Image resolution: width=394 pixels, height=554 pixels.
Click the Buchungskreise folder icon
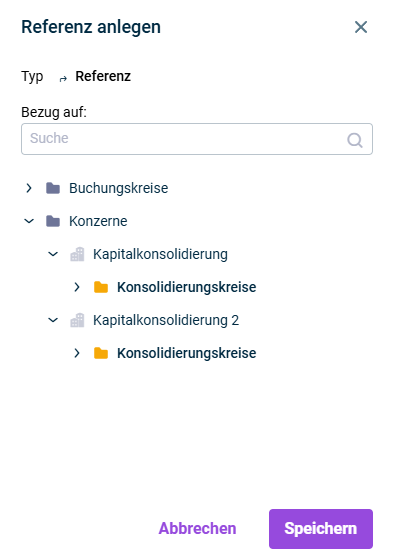[53, 188]
